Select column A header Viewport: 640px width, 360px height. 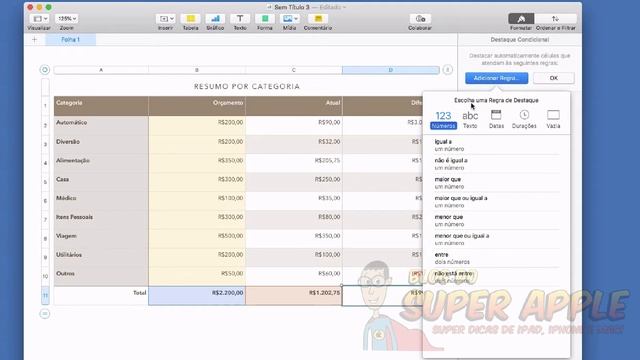101,70
